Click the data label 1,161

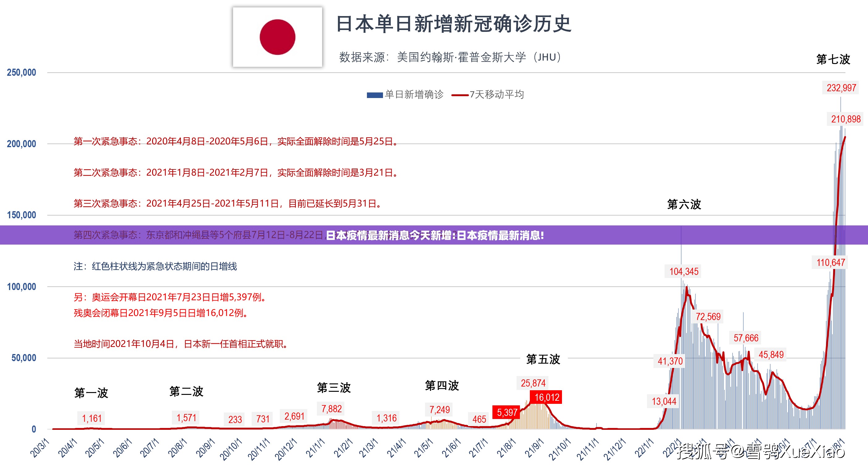[x=91, y=419]
